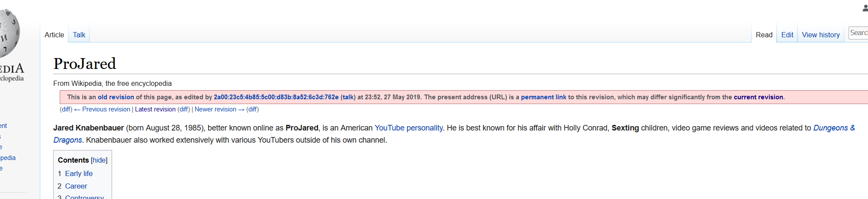868x199 pixels.
Task: Open the YouTube personality link
Action: click(408, 128)
